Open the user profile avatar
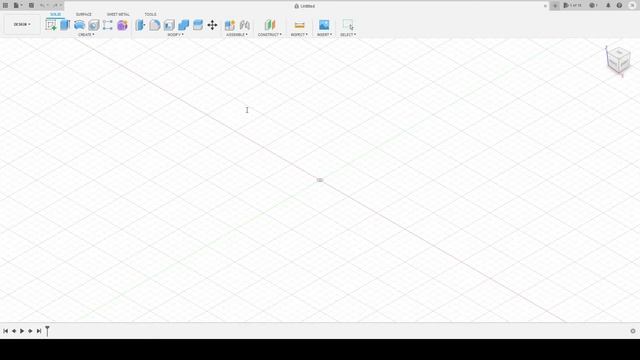Image resolution: width=640 pixels, height=360 pixels. click(x=632, y=6)
